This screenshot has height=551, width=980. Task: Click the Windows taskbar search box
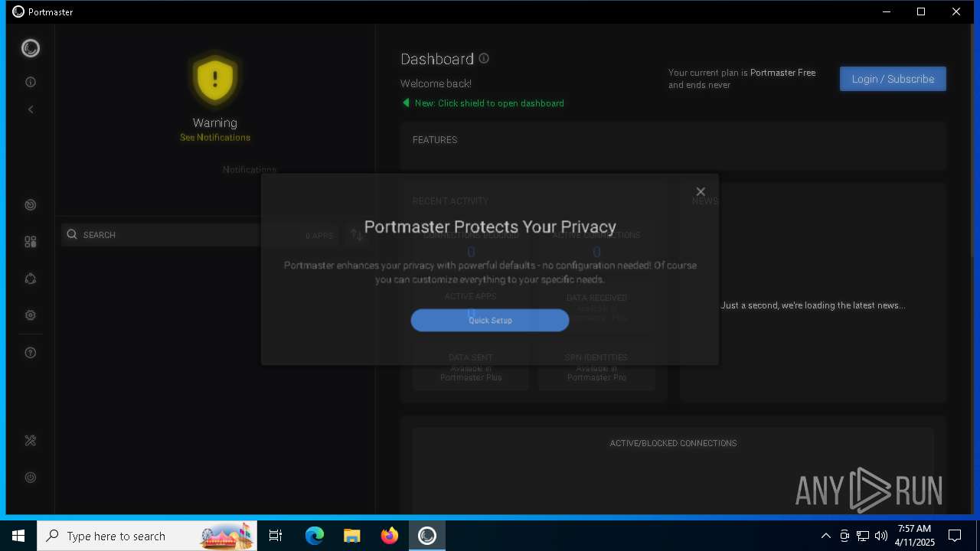(147, 536)
